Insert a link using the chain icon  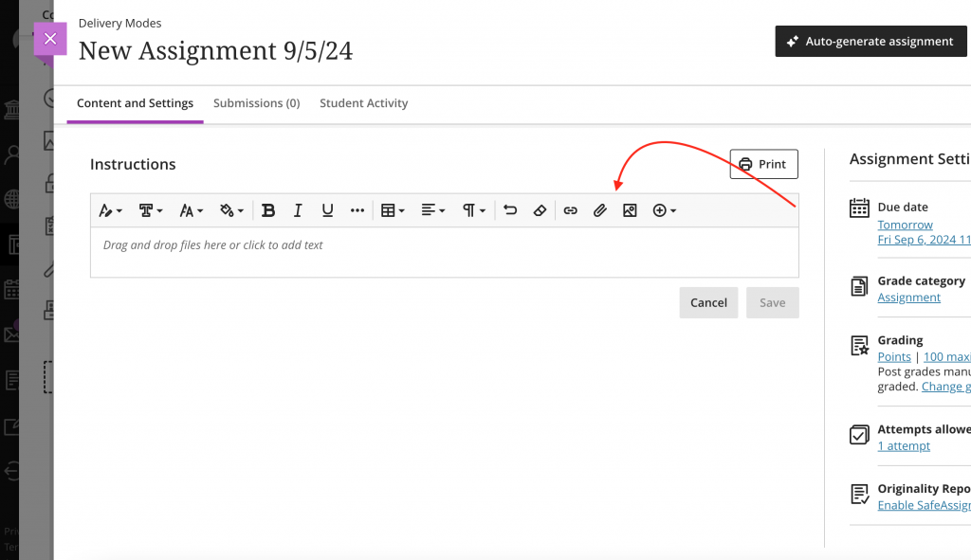click(x=570, y=209)
